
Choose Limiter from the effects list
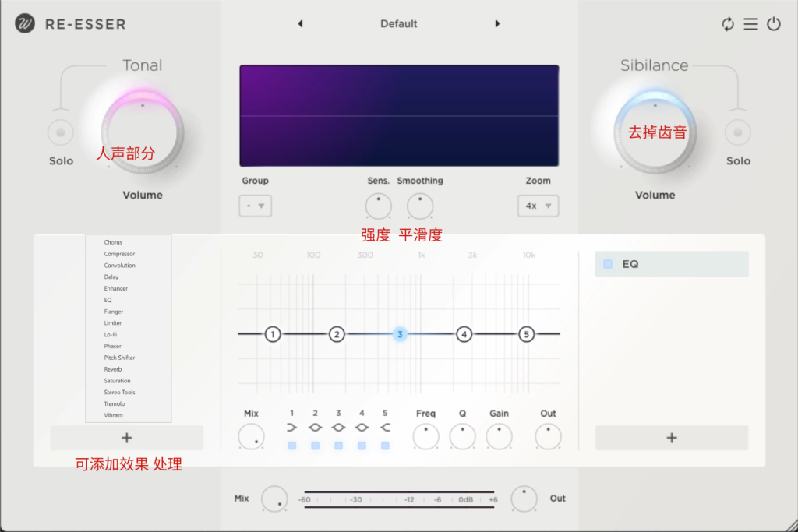tap(112, 323)
